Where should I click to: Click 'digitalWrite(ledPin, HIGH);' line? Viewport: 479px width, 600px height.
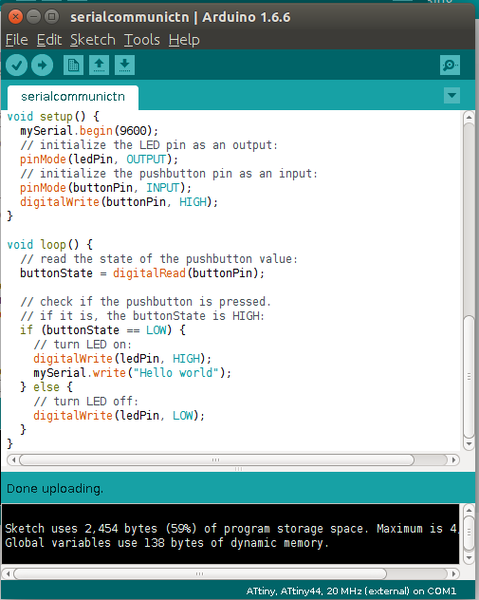[122, 359]
